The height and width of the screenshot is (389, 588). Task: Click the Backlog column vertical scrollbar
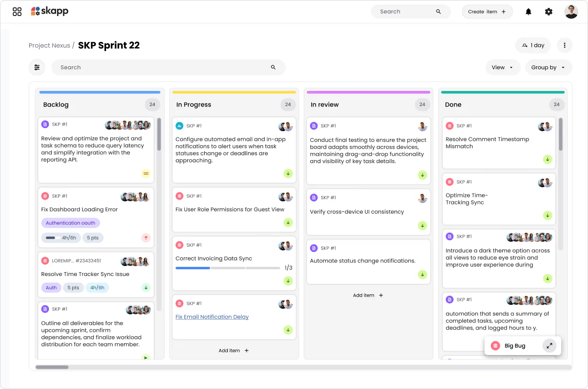tap(159, 134)
